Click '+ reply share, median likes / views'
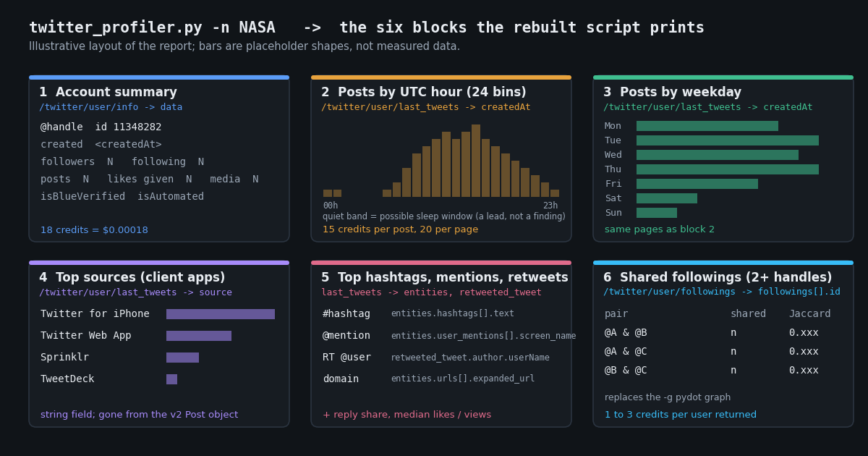 click(407, 415)
